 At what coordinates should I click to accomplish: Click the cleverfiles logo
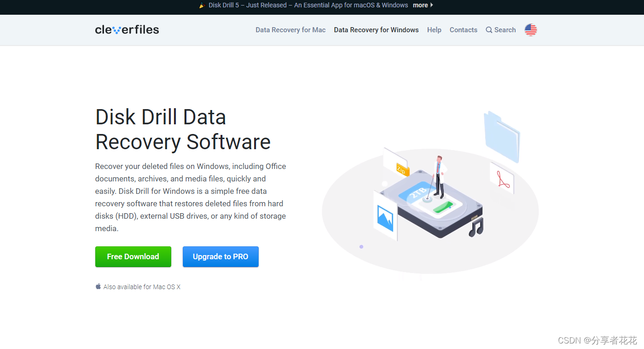coord(127,30)
